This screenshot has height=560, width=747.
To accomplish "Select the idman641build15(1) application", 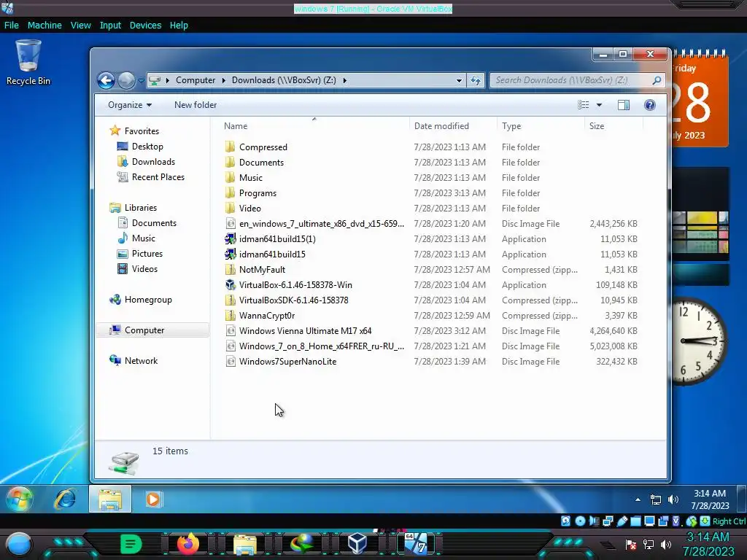I will (276, 238).
